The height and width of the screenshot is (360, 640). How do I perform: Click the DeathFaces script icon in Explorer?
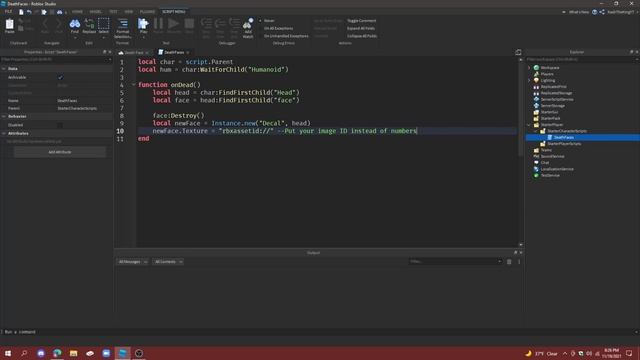[x=550, y=138]
